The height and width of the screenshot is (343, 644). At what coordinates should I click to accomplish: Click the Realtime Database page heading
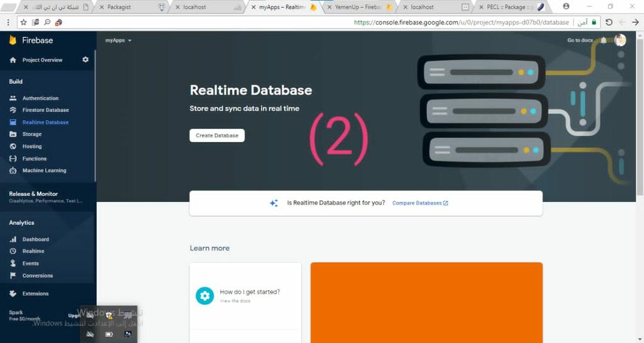point(251,90)
